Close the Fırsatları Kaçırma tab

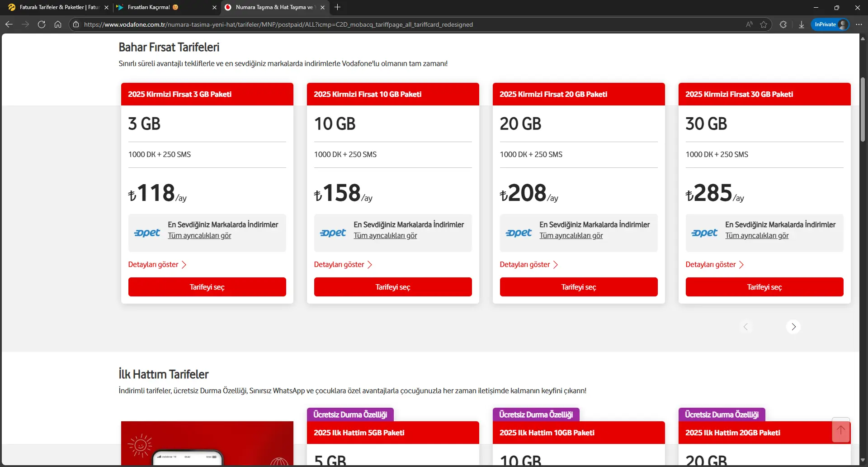click(214, 7)
